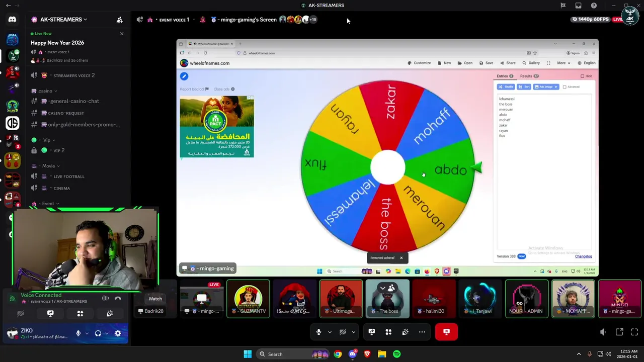Open Discord help question mark icon
Screen dimensions: 644x362
coord(594,6)
